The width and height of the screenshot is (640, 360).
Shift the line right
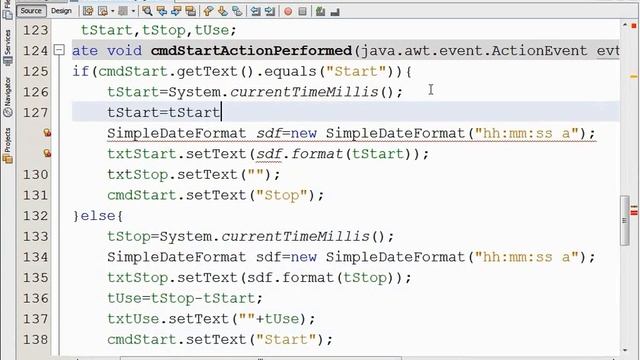[270, 11]
